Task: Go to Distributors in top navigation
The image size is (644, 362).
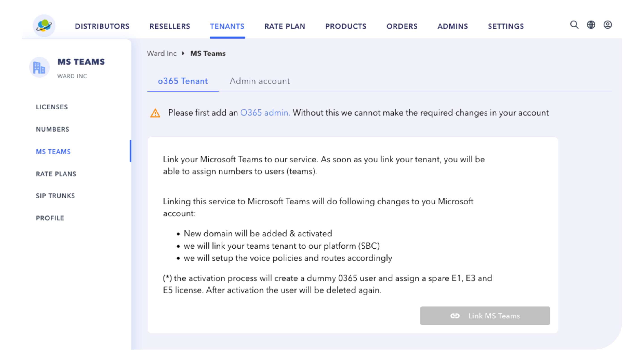Action: [x=102, y=26]
